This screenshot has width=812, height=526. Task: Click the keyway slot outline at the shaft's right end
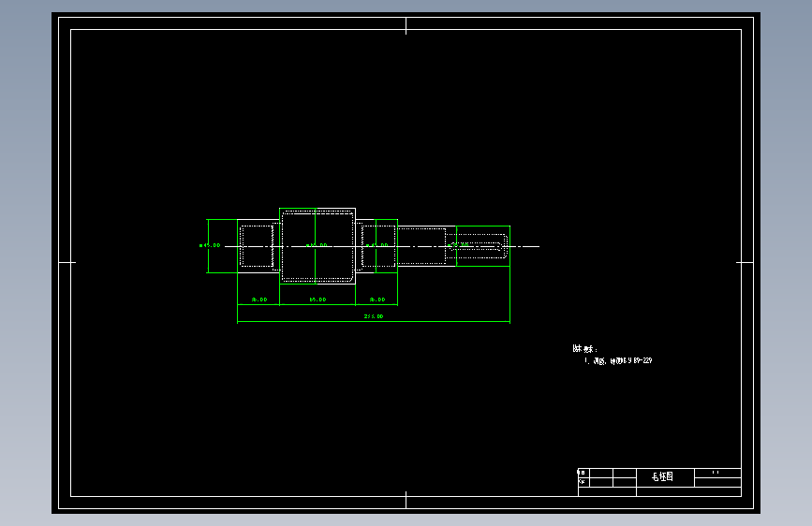tap(477, 246)
